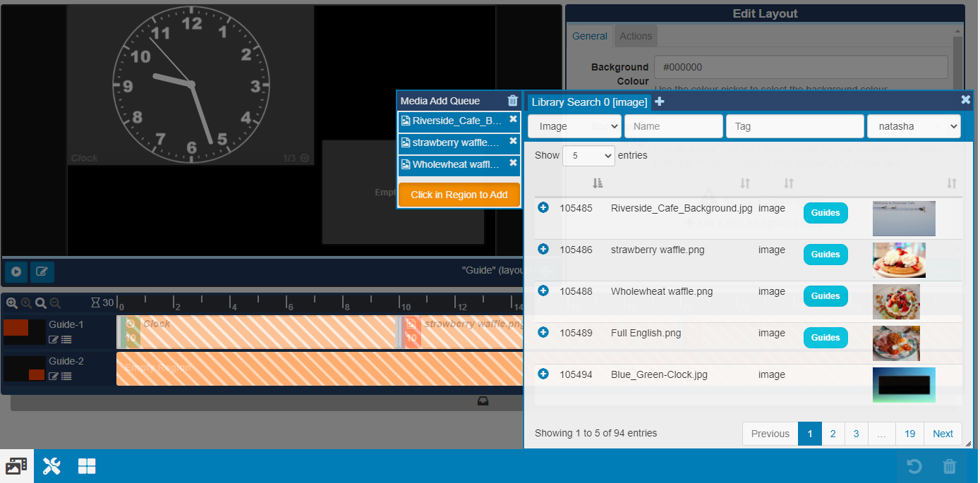Select the Blue_Green-Clock.jpg thumbnail
This screenshot has height=483, width=980.
click(x=904, y=385)
